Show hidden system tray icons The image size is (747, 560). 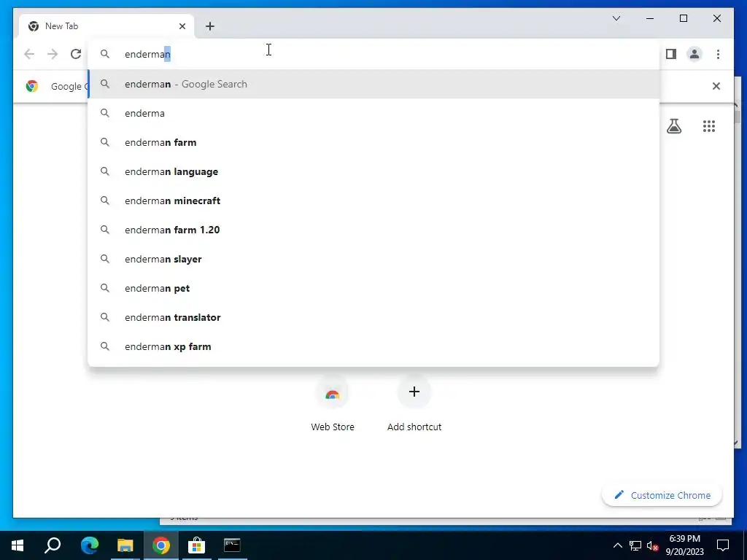click(617, 545)
